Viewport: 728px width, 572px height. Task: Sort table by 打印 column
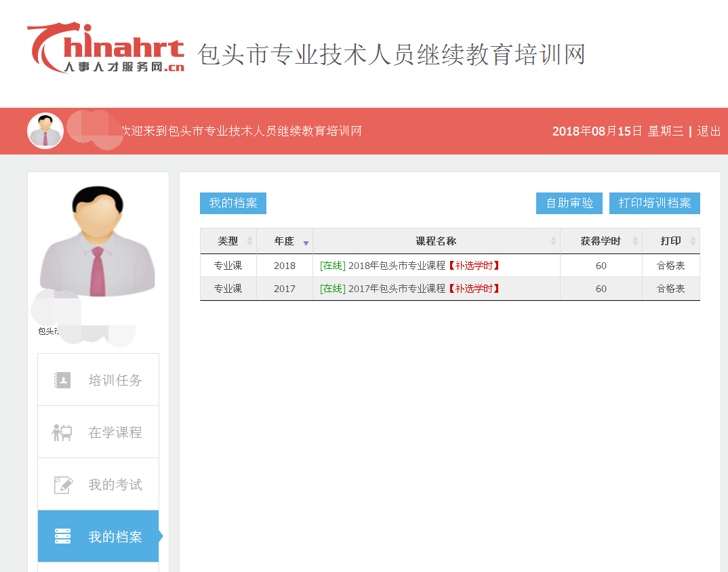[670, 241]
